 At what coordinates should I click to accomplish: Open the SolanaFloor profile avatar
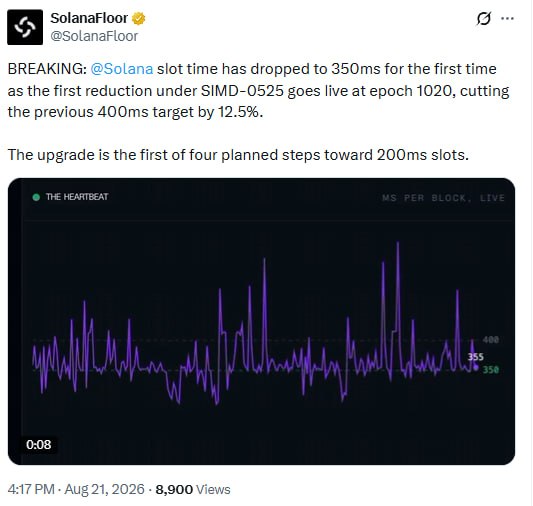(x=25, y=27)
